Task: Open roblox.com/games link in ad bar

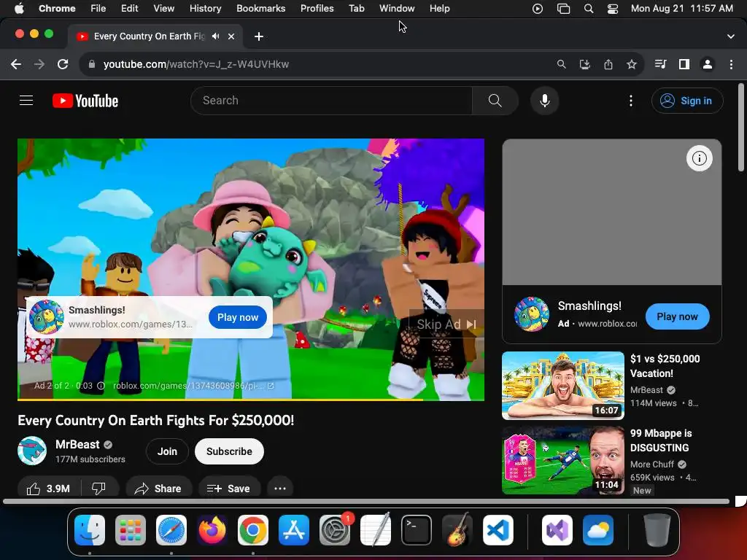Action: click(x=193, y=386)
